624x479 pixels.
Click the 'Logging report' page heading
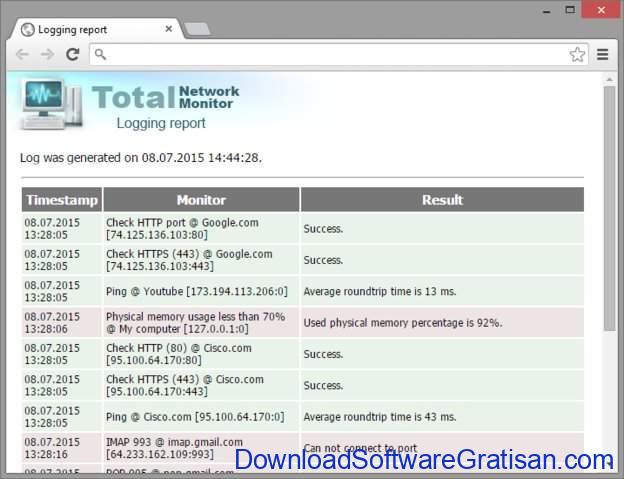pos(161,123)
